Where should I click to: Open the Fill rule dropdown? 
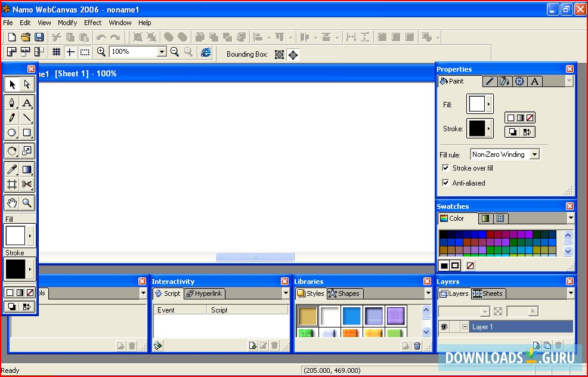point(535,154)
